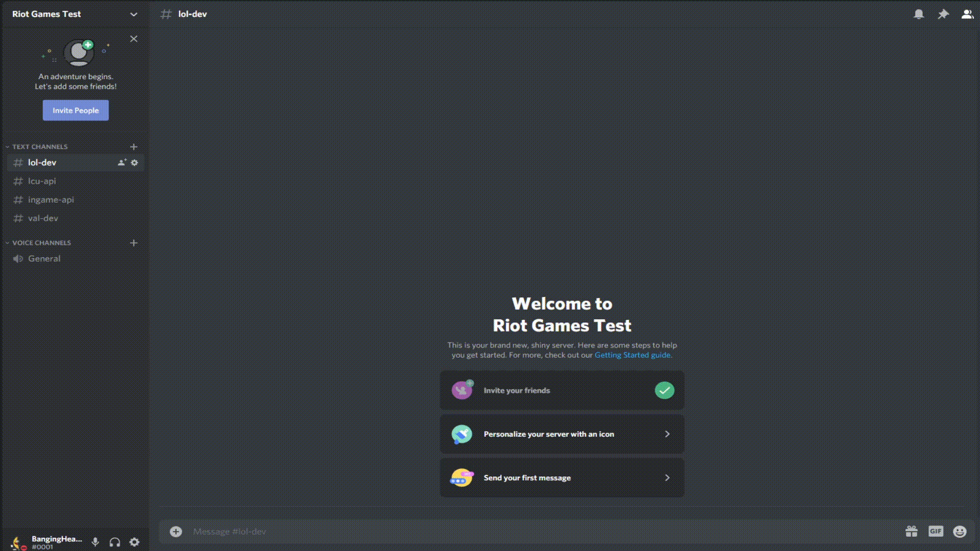Click the member list profile icon

pyautogui.click(x=967, y=14)
